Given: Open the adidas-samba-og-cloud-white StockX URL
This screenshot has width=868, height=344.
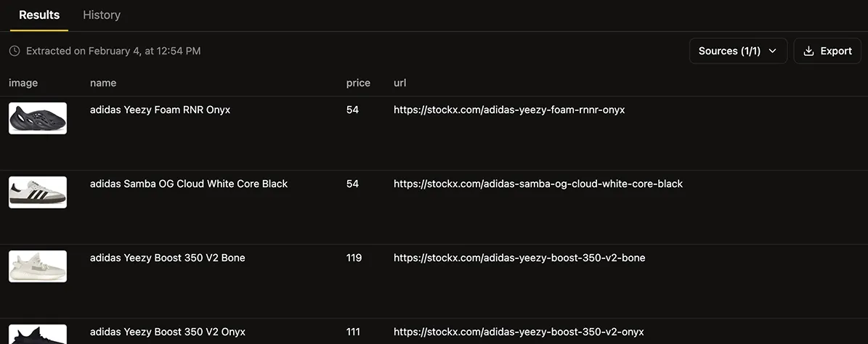Looking at the screenshot, I should pyautogui.click(x=538, y=184).
